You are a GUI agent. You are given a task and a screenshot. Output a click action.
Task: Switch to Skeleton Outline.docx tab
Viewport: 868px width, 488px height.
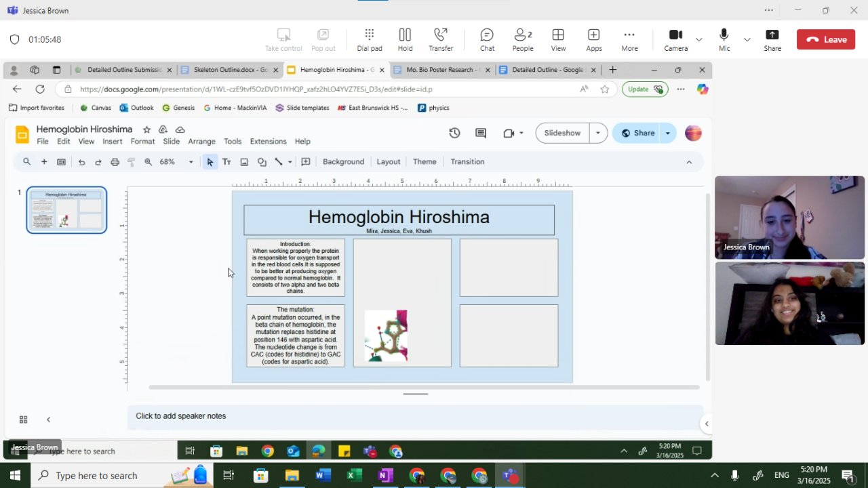pyautogui.click(x=229, y=70)
